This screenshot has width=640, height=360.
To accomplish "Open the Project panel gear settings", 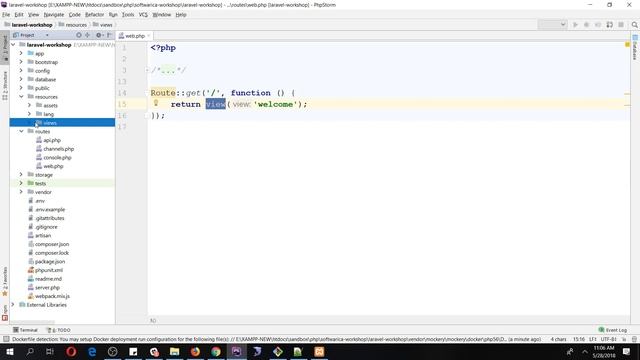I will [99, 35].
